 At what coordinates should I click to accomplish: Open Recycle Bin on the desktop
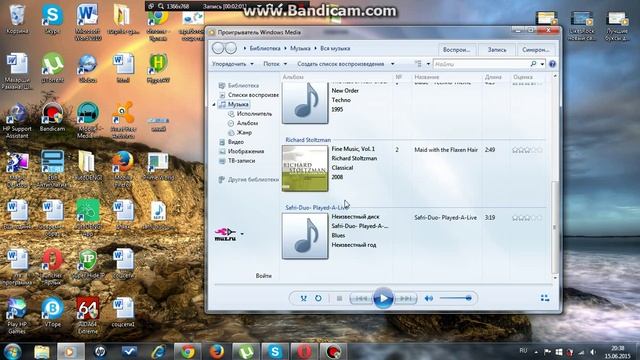(17, 20)
